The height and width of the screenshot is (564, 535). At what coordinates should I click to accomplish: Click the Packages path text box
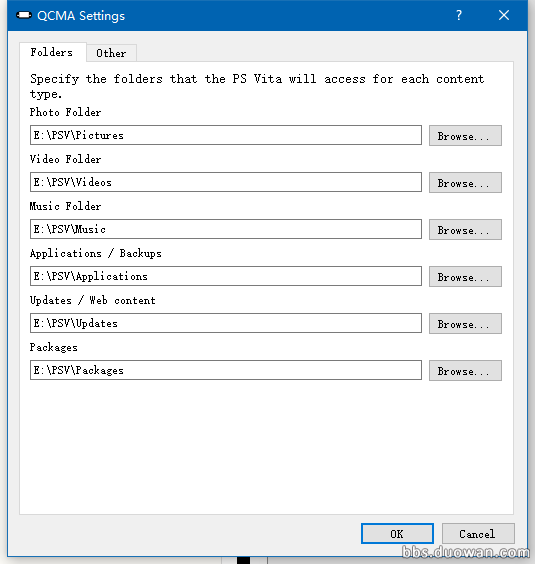click(226, 370)
